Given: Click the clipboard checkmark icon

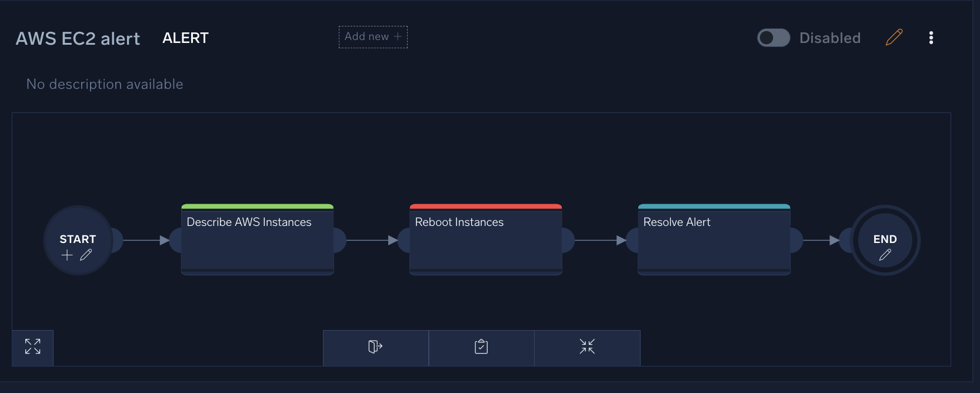Looking at the screenshot, I should coord(481,347).
